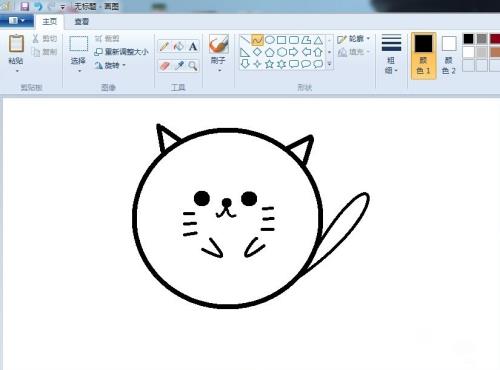
Task: Select the Color picker eyedropper
Action: pos(179,66)
